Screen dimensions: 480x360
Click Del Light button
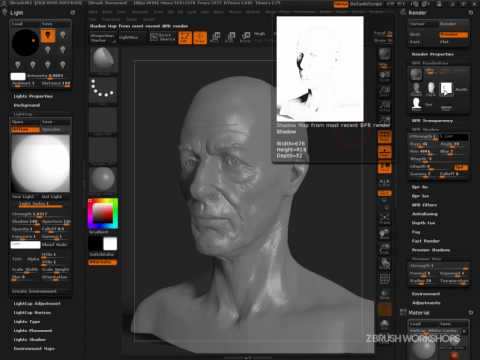pos(52,197)
